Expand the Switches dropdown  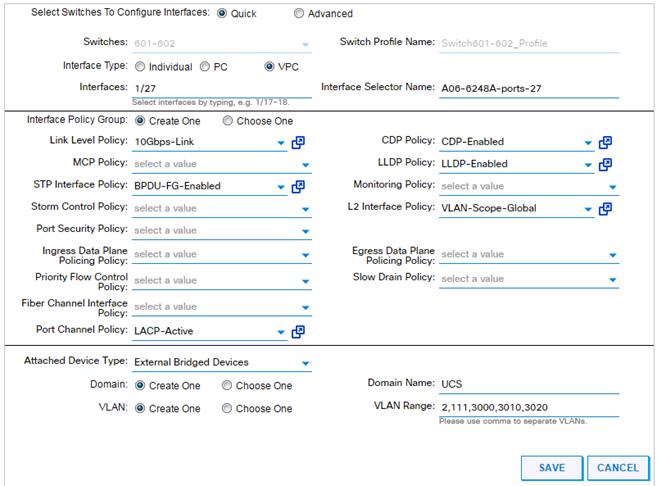(x=305, y=44)
